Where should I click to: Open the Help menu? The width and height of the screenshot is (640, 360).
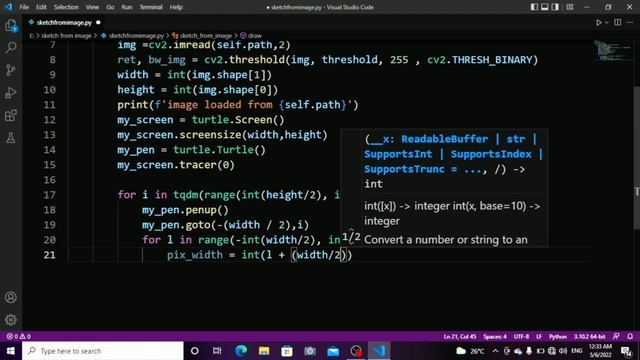(176, 7)
